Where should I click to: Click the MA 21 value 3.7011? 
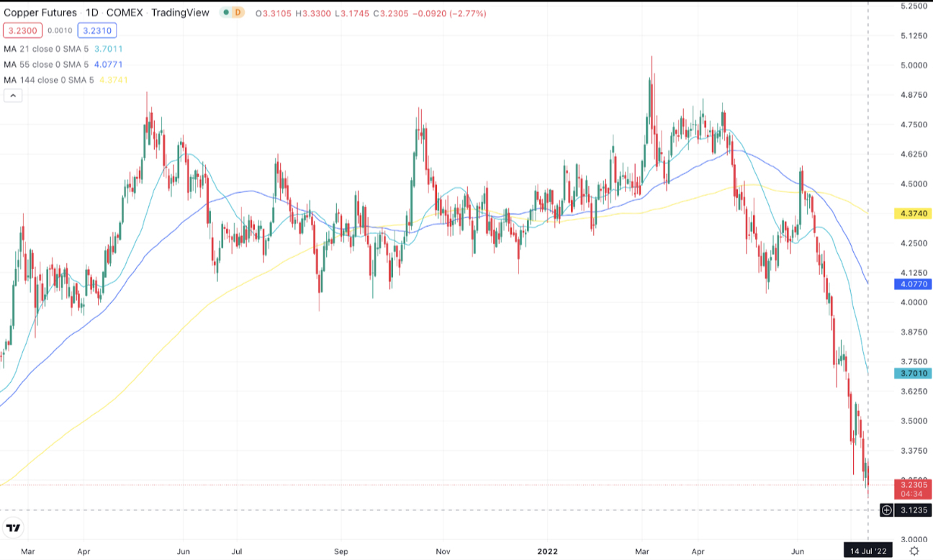tap(109, 49)
